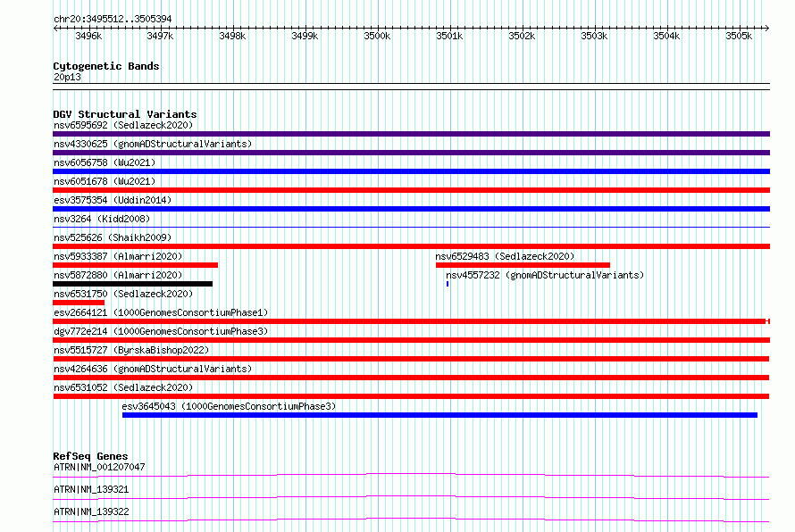Click the 3503k ruler position
795x532 pixels.
click(x=594, y=36)
